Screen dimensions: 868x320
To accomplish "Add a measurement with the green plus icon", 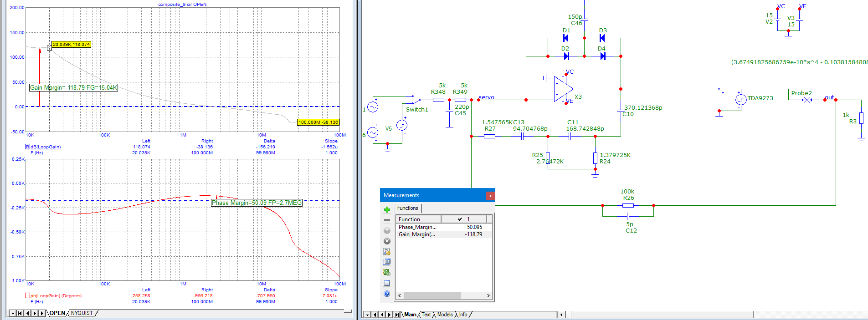I will [x=387, y=209].
